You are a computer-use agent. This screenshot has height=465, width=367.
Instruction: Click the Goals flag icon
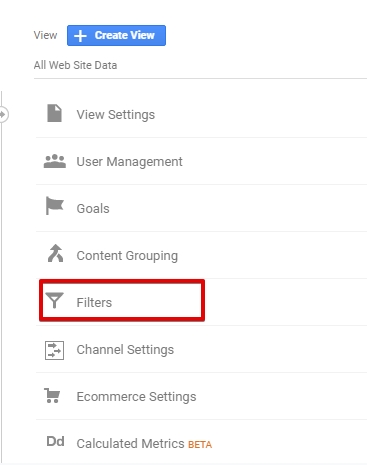point(55,205)
